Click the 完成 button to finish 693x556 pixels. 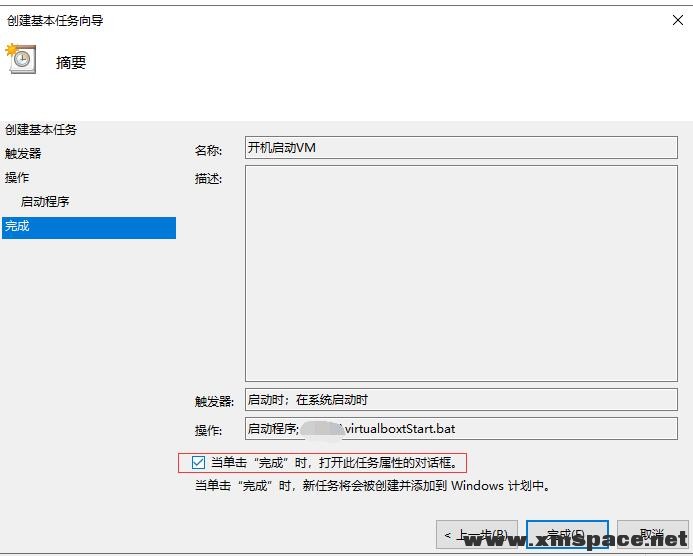click(x=567, y=535)
